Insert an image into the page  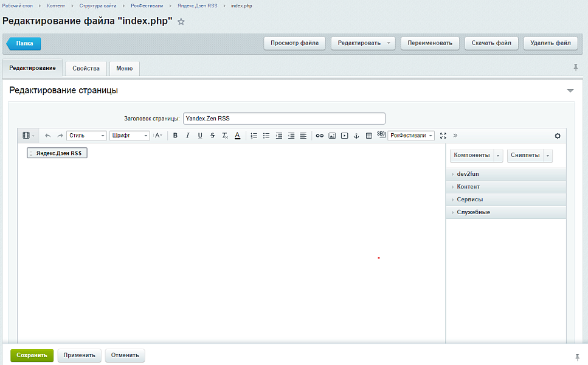pos(332,136)
